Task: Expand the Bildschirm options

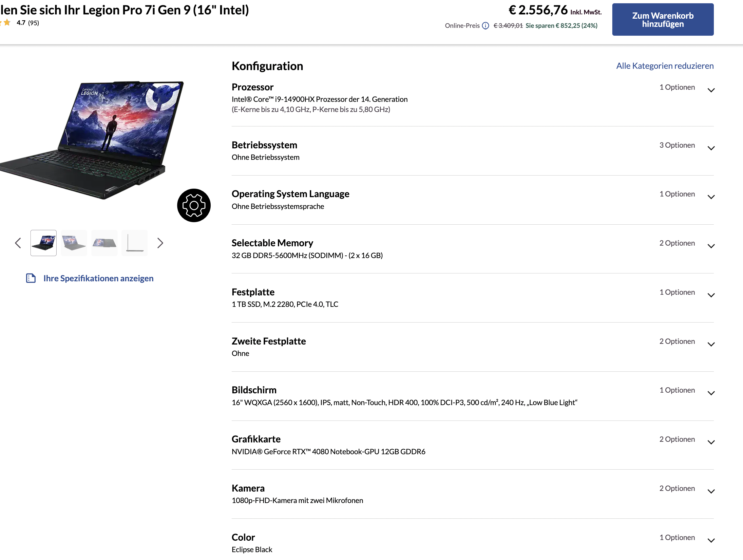Action: tap(711, 393)
